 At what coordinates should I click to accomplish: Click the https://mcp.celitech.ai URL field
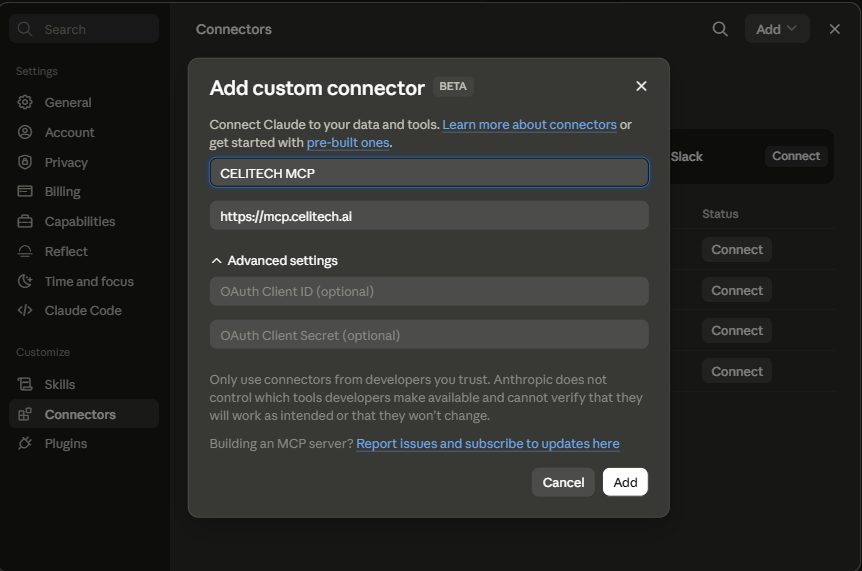[x=429, y=215]
